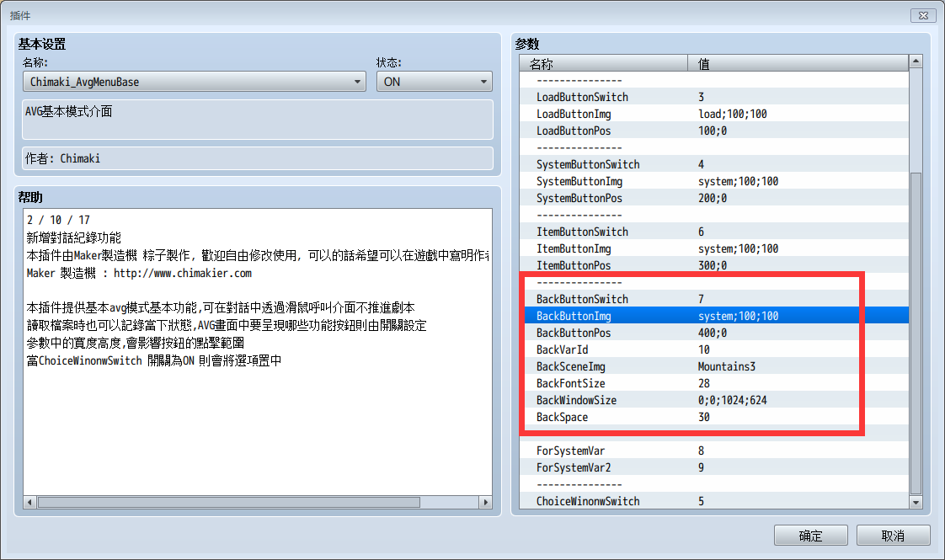
Task: Select the BackButtonSwitch parameter row
Action: coord(714,299)
